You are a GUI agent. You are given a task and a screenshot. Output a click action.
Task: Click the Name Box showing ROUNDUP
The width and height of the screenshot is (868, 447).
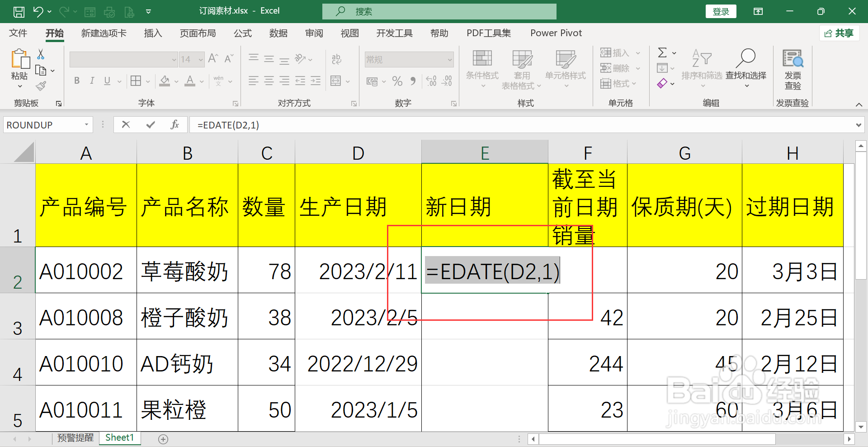43,125
